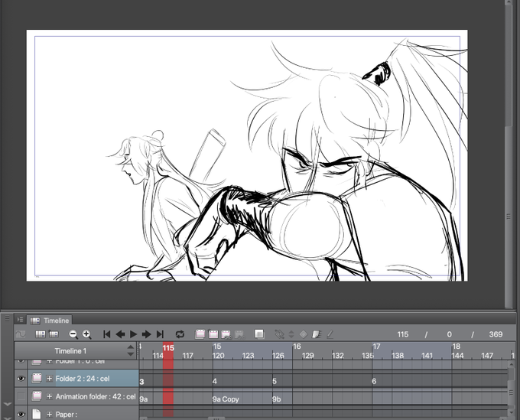Click frame 120 on the frame ruler
This screenshot has height=420, width=520.
[218, 356]
